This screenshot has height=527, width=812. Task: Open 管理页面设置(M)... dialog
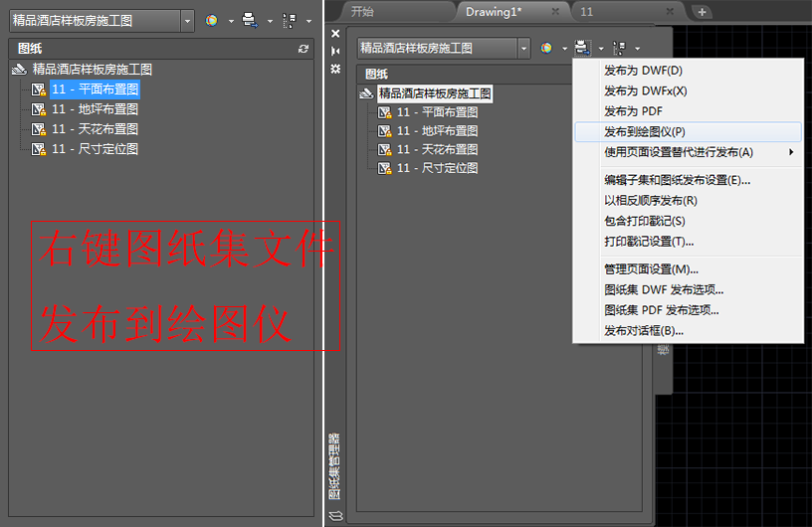pos(651,268)
